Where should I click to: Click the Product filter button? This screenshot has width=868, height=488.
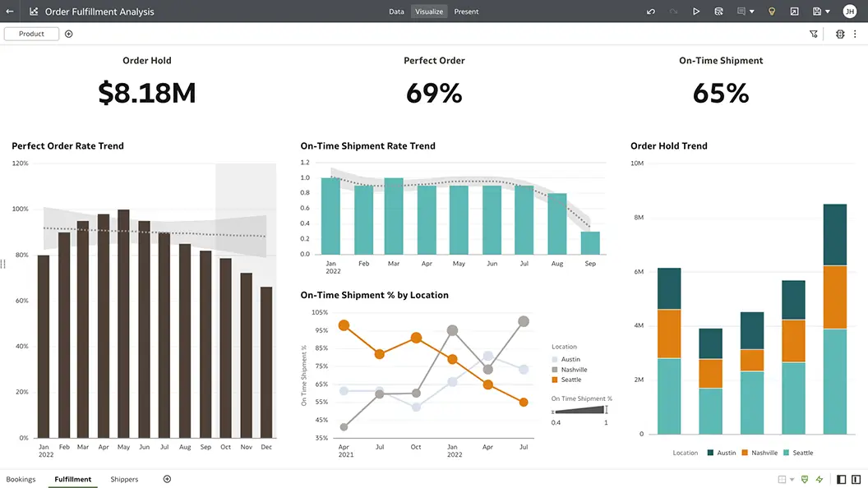(x=31, y=34)
